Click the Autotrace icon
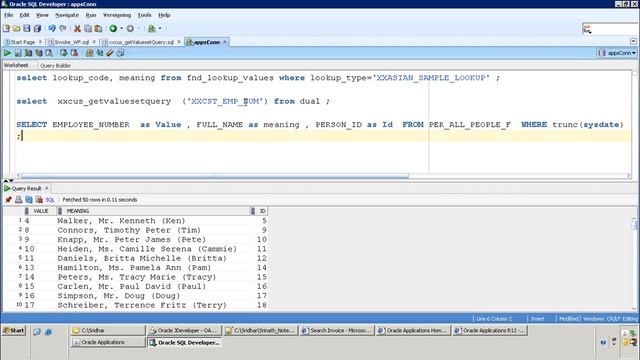 [x=39, y=53]
